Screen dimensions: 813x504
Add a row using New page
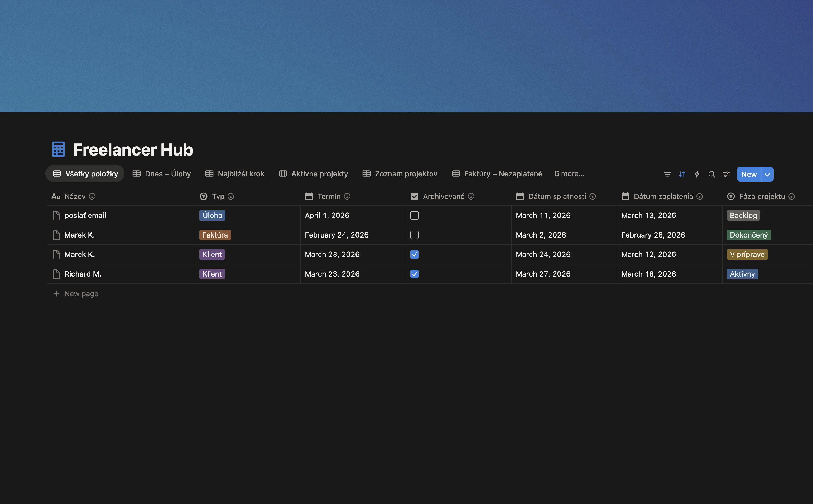(81, 294)
